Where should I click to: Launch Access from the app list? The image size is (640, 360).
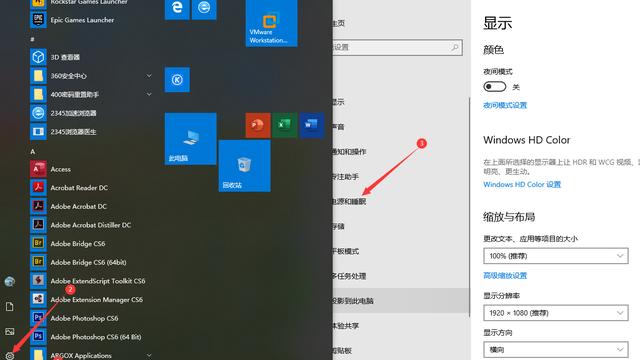[x=38, y=169]
